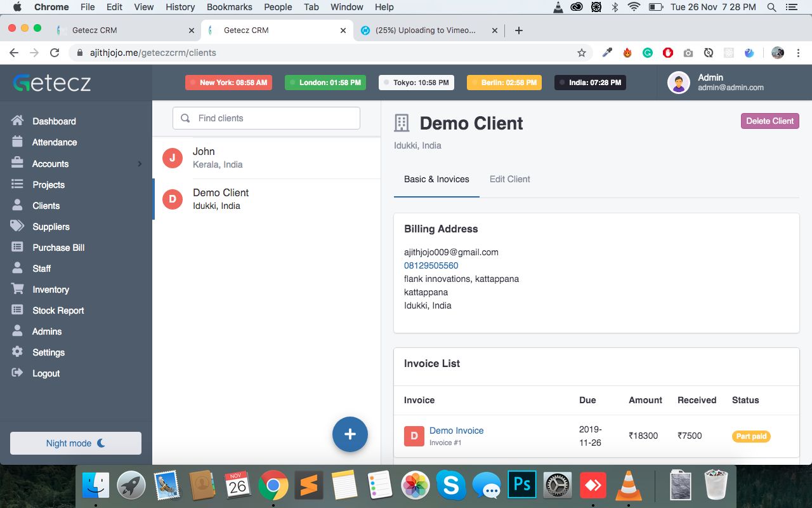Click the Inventory cart icon
Screen dimensions: 812x508
click(x=18, y=289)
